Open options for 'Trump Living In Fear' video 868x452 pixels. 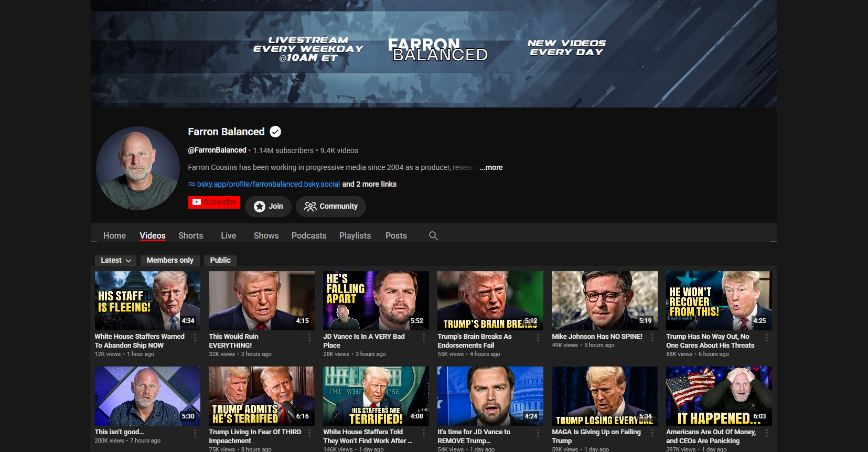309,433
